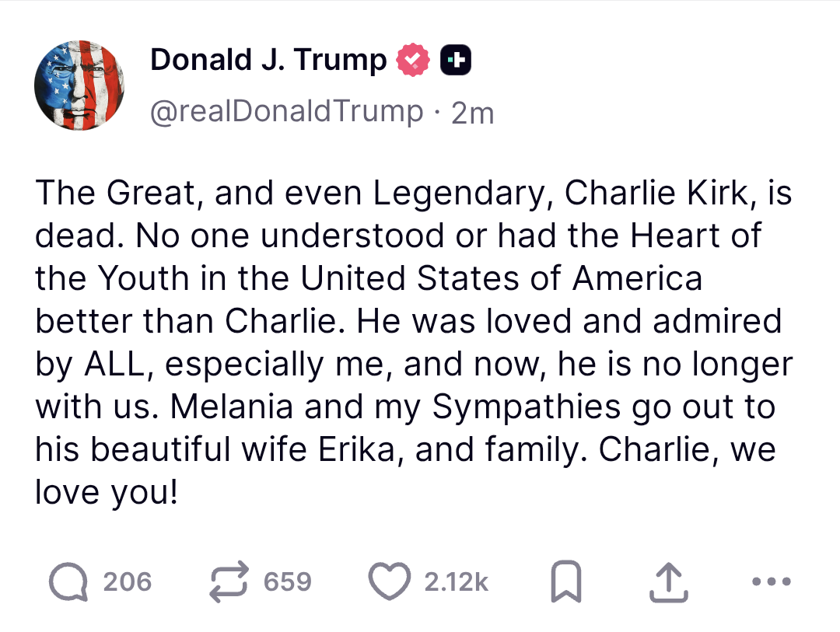Click the word "Melania" in post text
Image resolution: width=840 pixels, height=632 pixels.
[x=232, y=407]
